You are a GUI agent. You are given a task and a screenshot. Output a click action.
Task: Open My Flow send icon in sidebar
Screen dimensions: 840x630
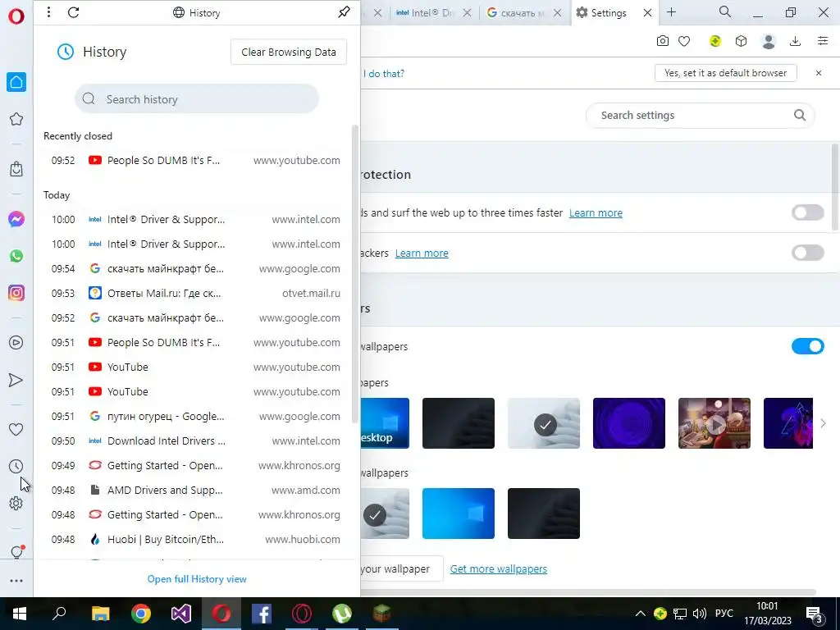click(16, 380)
